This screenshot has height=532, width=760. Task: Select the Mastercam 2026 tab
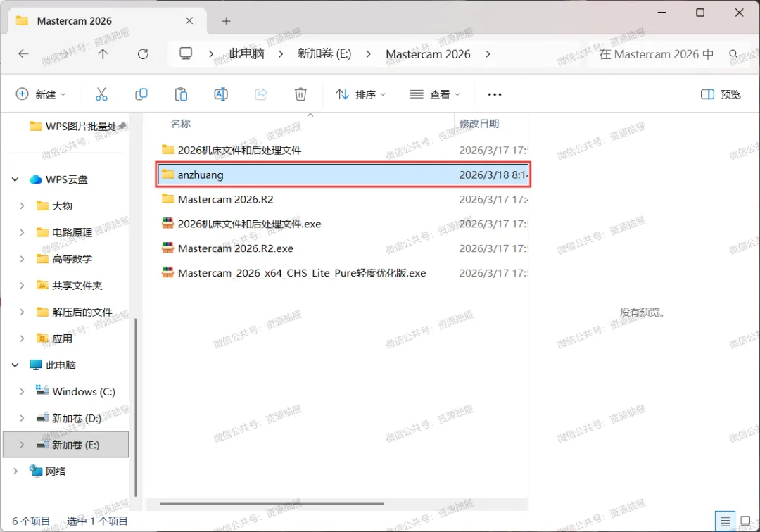click(107, 21)
